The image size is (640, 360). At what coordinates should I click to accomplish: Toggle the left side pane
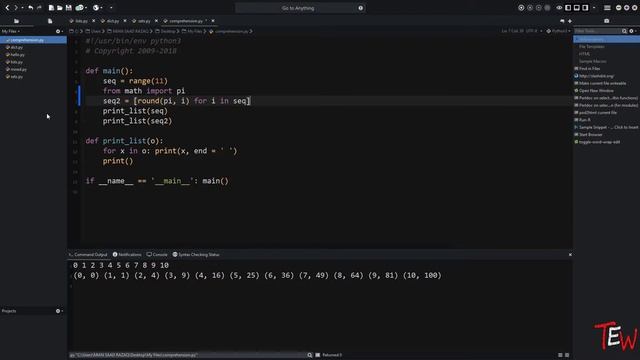tap(568, 8)
